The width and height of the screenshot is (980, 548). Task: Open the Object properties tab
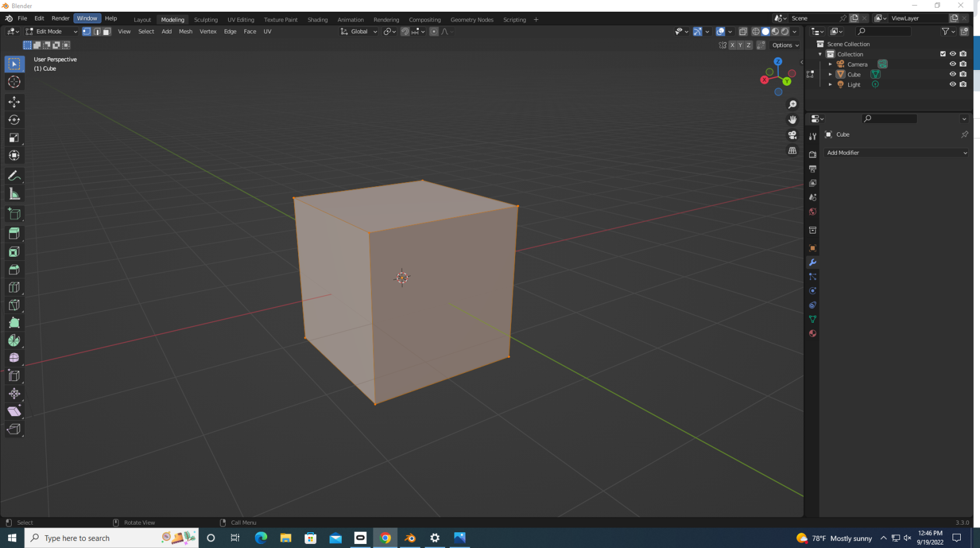point(813,248)
